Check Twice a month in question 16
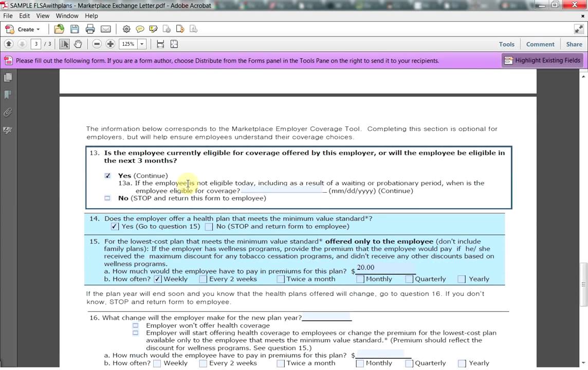 click(x=281, y=363)
